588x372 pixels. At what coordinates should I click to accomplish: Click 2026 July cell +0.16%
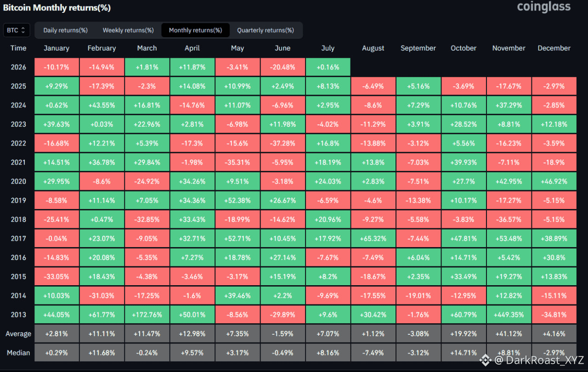(x=328, y=67)
